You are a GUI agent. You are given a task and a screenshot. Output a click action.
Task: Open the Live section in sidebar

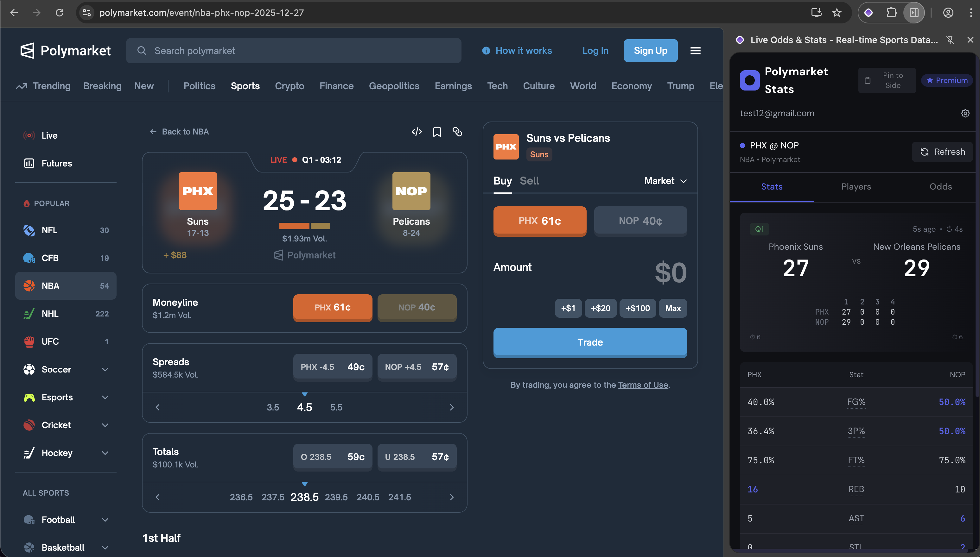pyautogui.click(x=49, y=135)
